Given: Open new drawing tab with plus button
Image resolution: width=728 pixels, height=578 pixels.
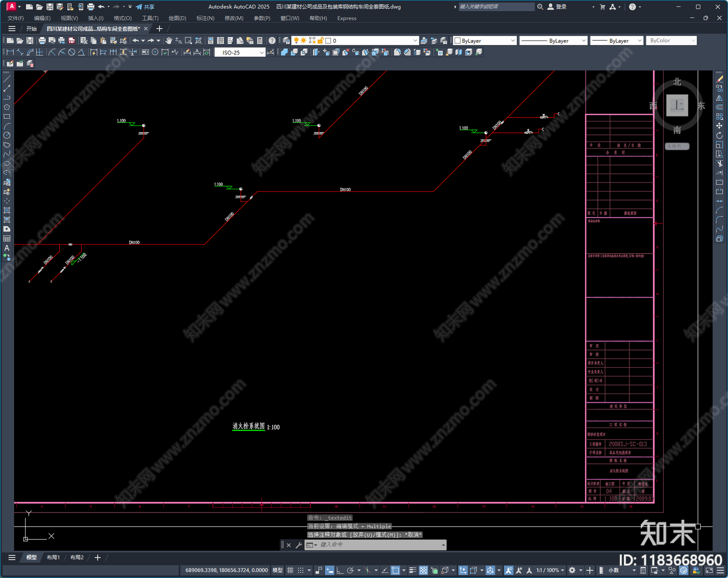Looking at the screenshot, I should click(159, 29).
